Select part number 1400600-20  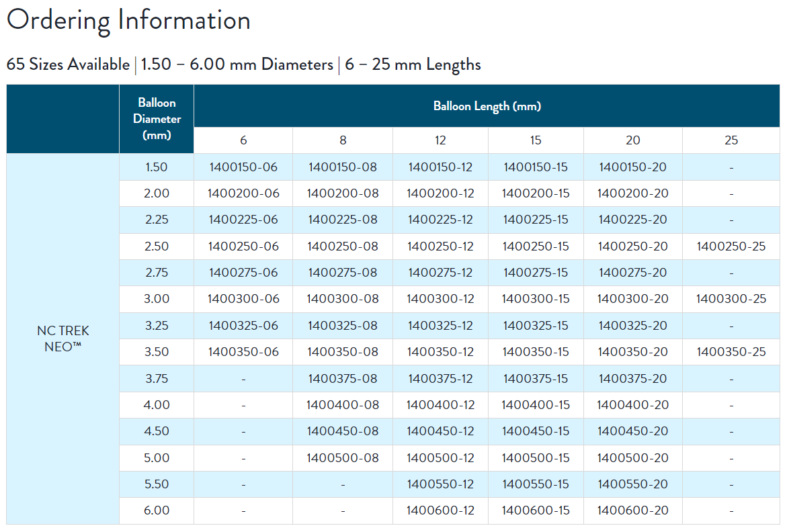[x=633, y=511]
